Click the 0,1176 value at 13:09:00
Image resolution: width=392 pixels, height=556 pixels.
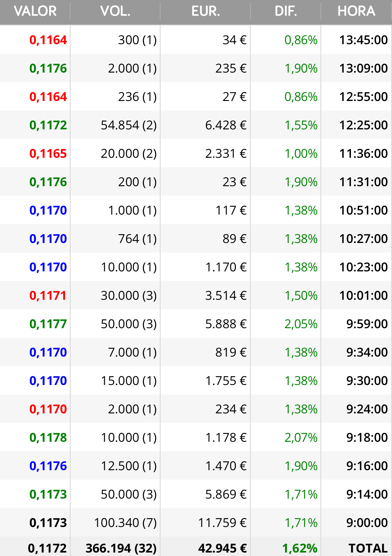click(x=48, y=68)
